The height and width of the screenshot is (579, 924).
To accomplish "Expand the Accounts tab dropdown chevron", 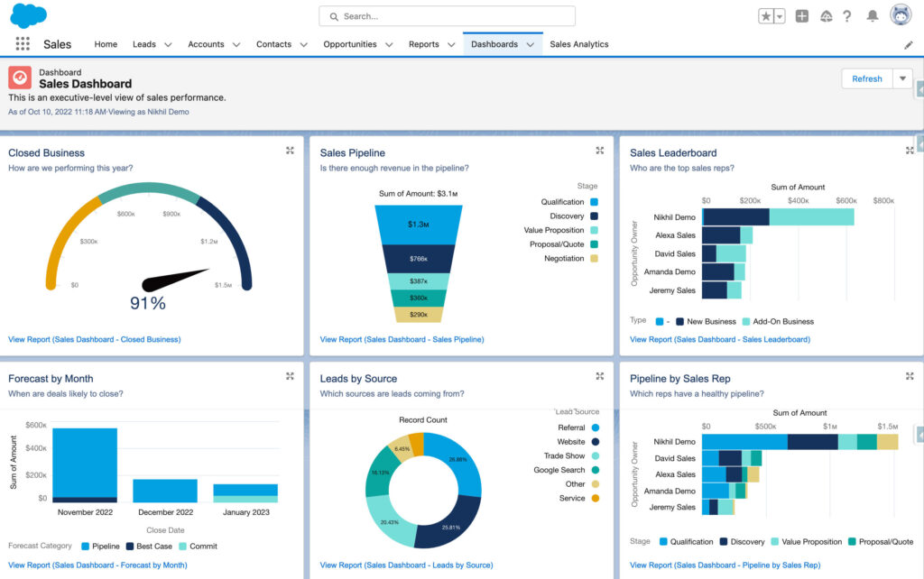I will pos(236,44).
